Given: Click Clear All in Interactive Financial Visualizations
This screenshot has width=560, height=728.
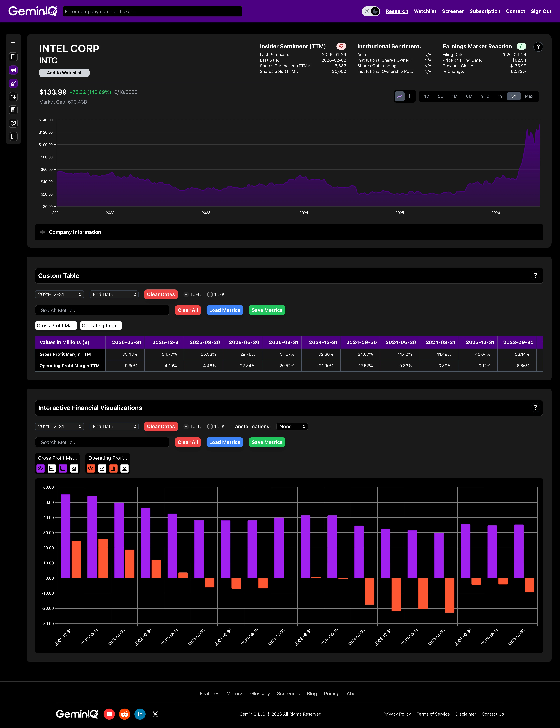Looking at the screenshot, I should (188, 442).
